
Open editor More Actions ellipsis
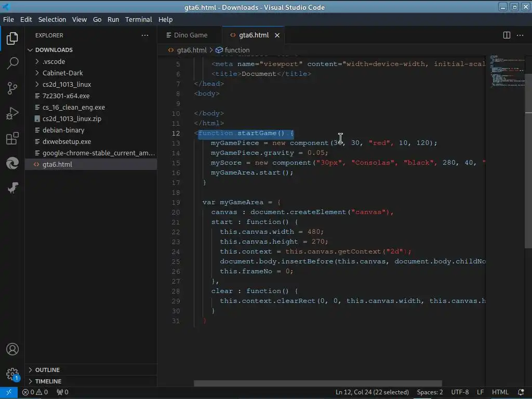[520, 35]
